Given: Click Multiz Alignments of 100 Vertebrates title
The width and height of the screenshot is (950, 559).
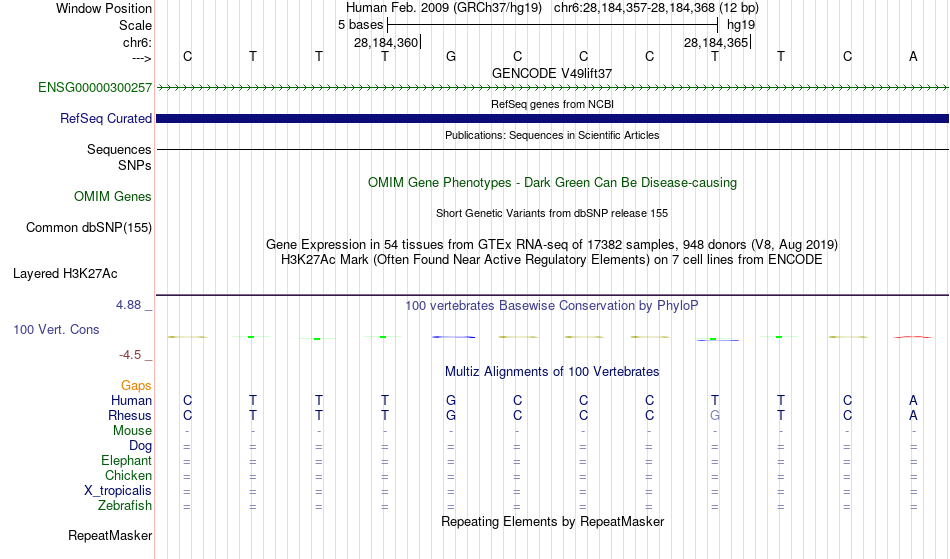Looking at the screenshot, I should pos(552,372).
